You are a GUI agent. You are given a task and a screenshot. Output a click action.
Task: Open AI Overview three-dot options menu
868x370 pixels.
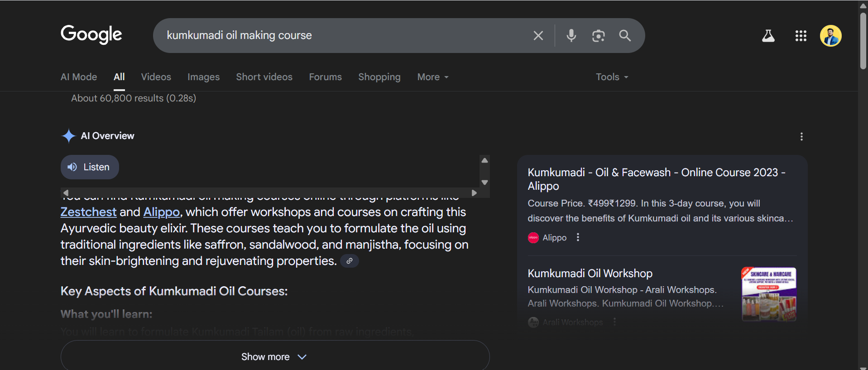[x=801, y=136]
